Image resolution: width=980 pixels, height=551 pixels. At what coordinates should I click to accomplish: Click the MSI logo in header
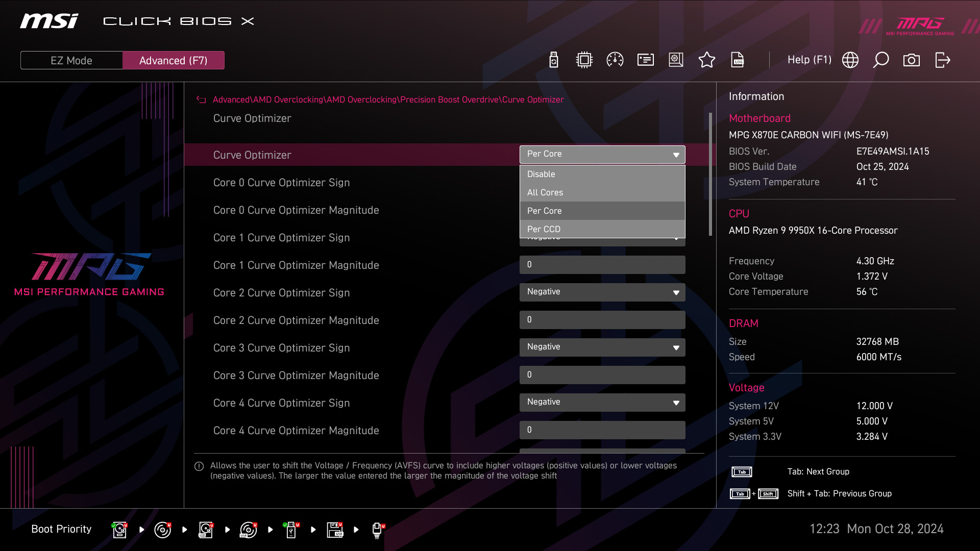click(49, 21)
